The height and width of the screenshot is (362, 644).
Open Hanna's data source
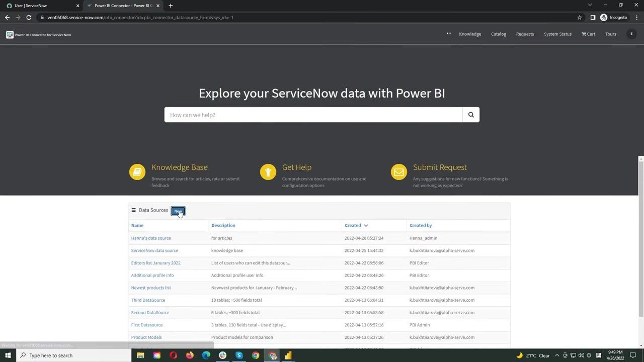[x=151, y=238]
